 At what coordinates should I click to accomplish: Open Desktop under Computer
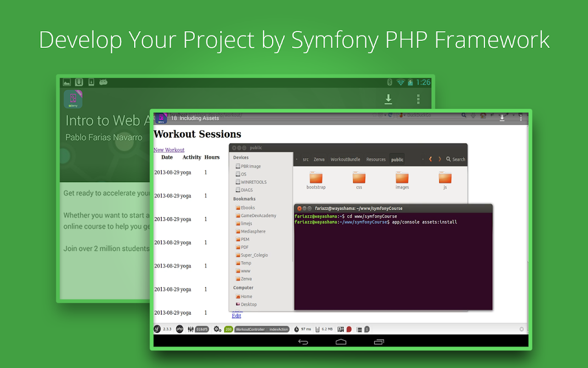click(246, 304)
